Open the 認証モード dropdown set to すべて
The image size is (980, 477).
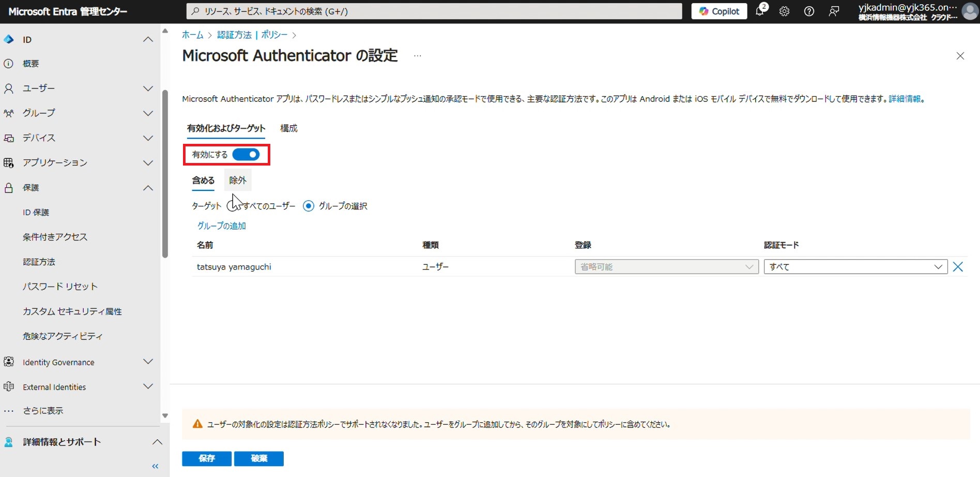click(855, 267)
